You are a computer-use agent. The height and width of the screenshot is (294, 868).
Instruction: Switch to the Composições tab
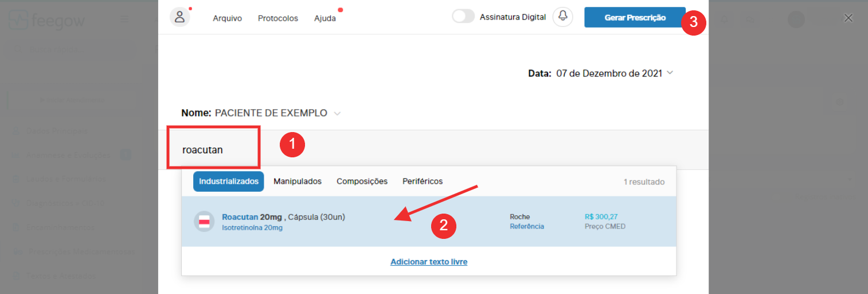(362, 181)
